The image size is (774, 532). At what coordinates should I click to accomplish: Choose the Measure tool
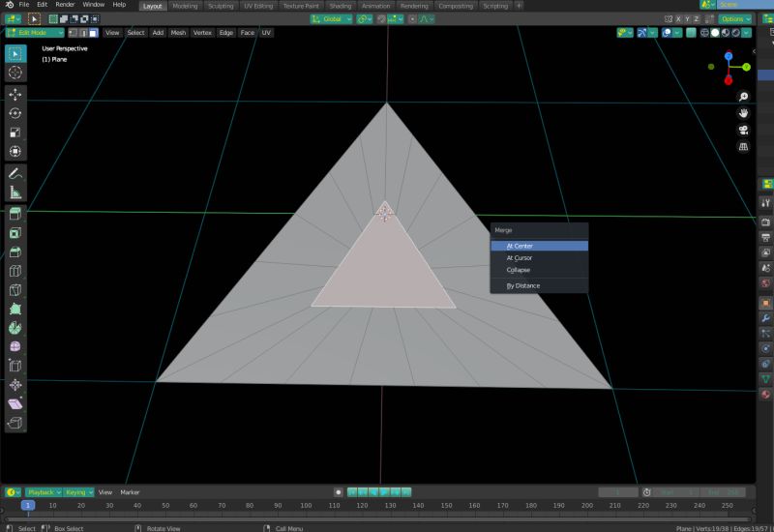15,192
